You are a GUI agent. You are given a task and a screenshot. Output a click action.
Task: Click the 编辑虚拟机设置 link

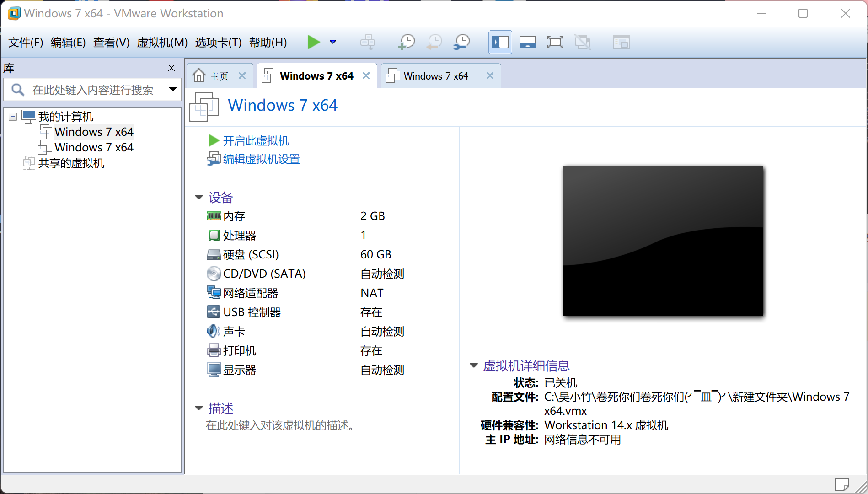[262, 159]
